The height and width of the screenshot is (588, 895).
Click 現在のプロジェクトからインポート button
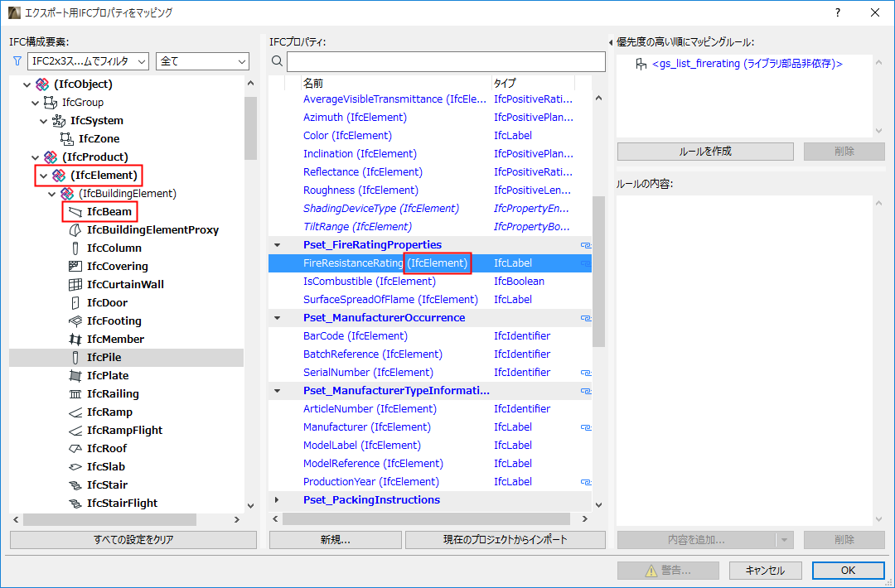coord(506,540)
